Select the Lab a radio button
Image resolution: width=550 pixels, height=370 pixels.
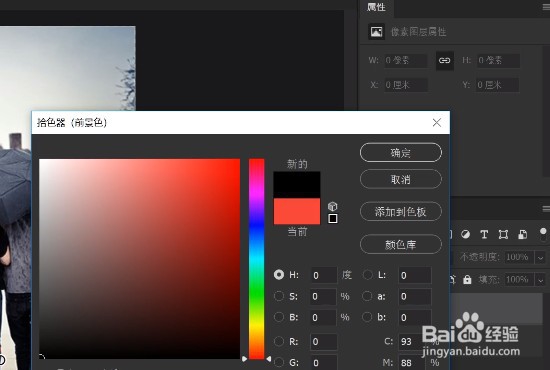(367, 296)
